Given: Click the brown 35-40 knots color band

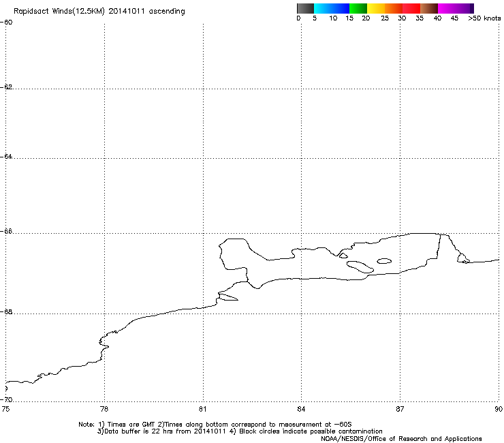Looking at the screenshot, I should pos(429,8).
